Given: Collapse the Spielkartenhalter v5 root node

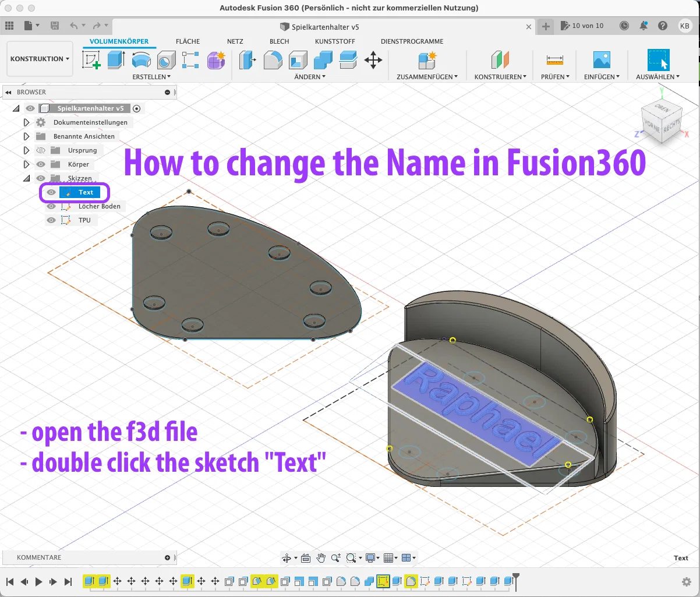Looking at the screenshot, I should pos(16,108).
